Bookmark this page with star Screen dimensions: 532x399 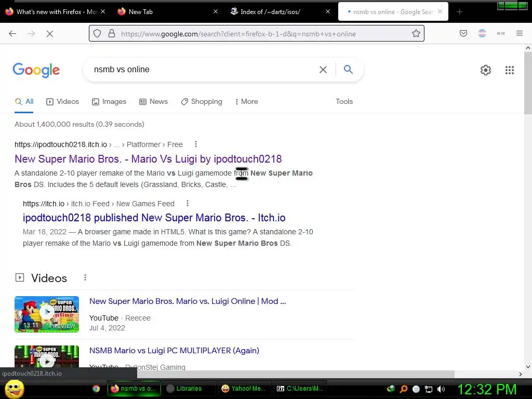tap(416, 33)
